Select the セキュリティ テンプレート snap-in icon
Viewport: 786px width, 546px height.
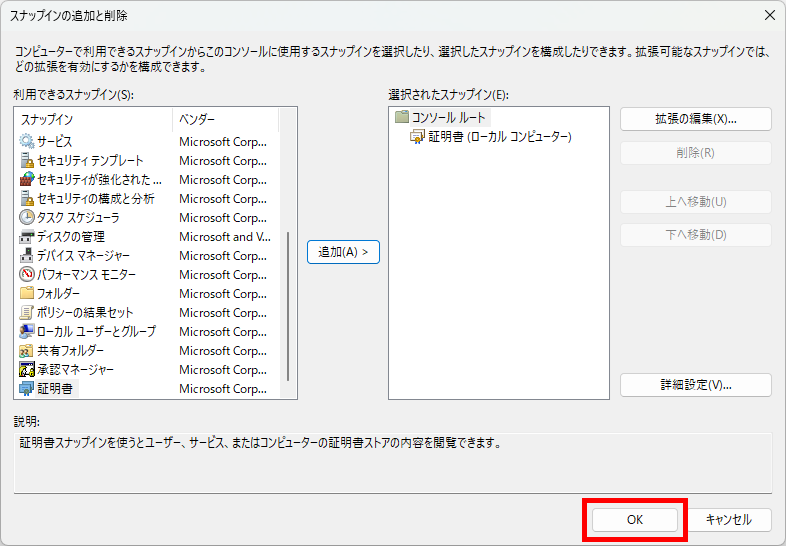point(27,161)
